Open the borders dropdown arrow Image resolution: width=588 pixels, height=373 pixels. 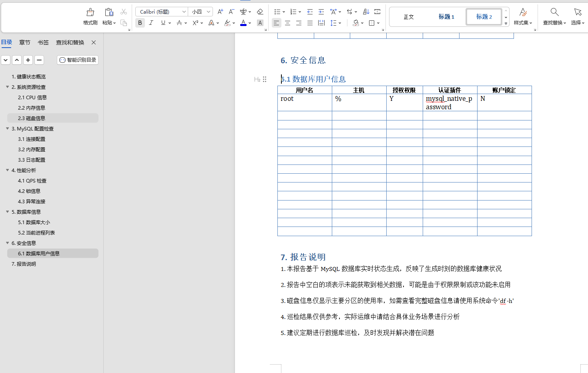click(x=378, y=23)
